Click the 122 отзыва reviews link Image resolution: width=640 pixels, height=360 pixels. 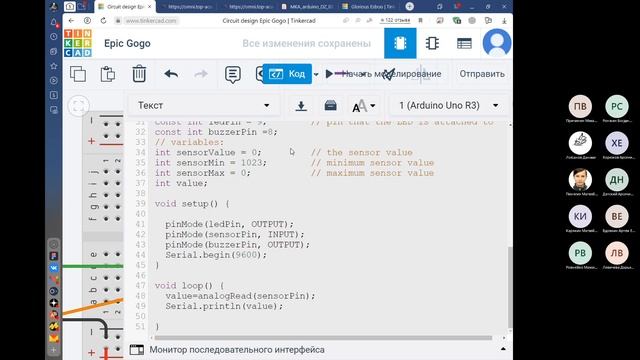point(395,20)
